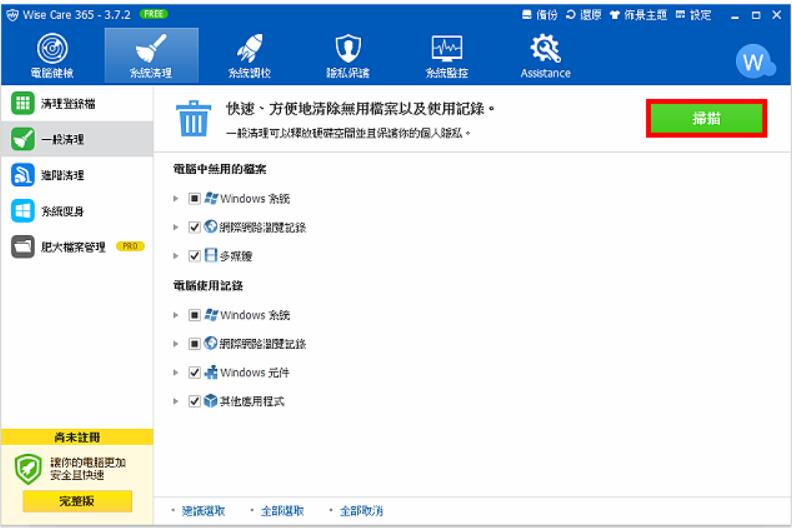
Task: Expand the 多媒體 tree arrow
Action: pos(176,256)
